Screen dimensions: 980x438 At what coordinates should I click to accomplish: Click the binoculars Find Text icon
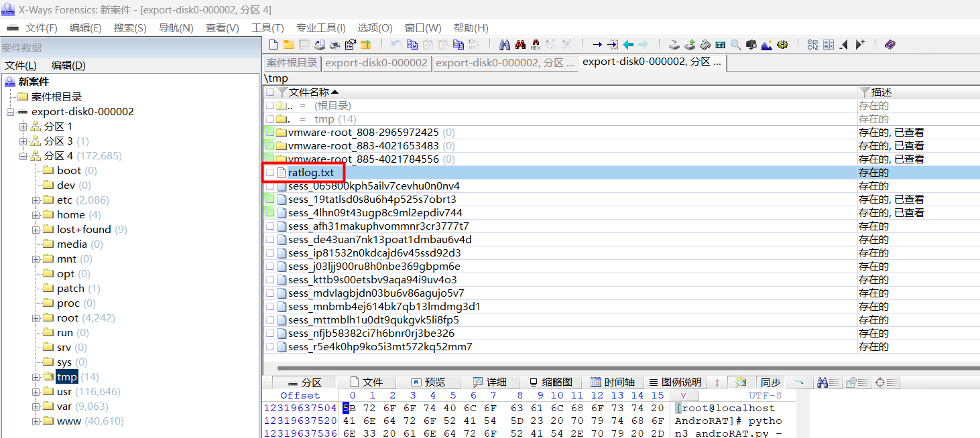click(505, 45)
